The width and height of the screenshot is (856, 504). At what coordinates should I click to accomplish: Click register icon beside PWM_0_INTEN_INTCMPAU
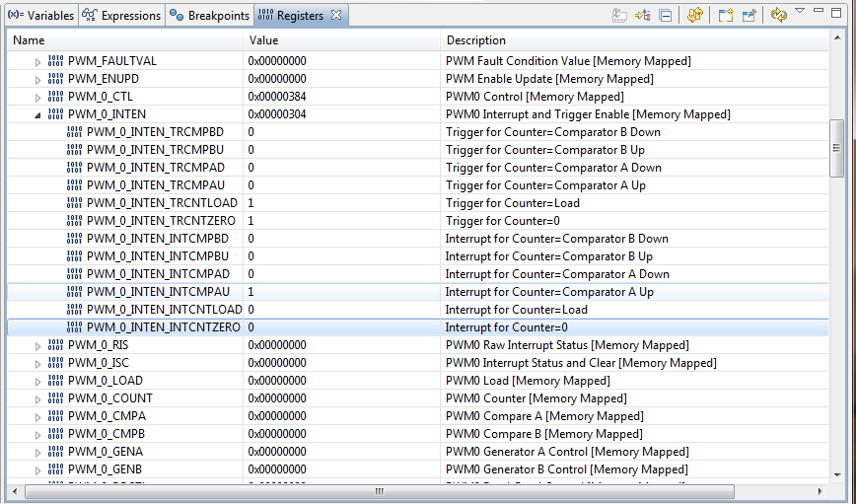click(74, 292)
